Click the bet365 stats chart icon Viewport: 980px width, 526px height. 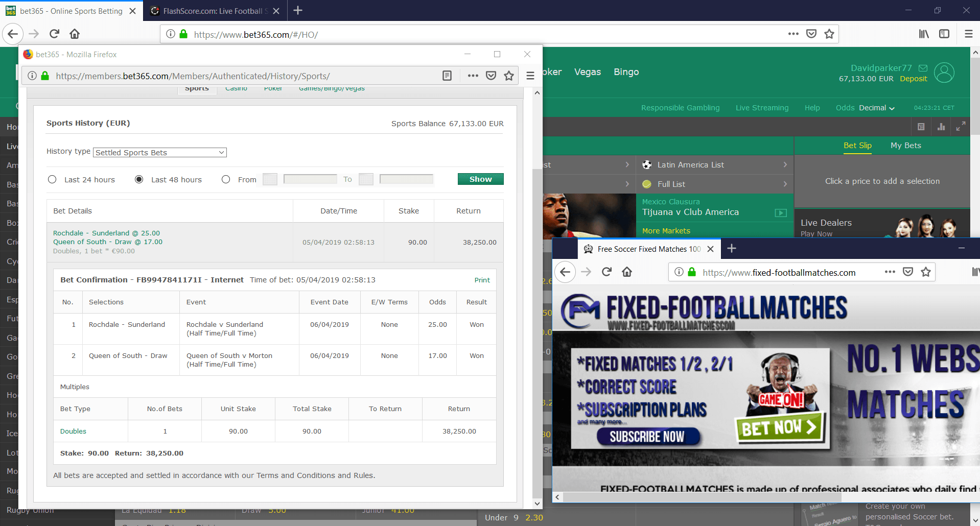(941, 127)
